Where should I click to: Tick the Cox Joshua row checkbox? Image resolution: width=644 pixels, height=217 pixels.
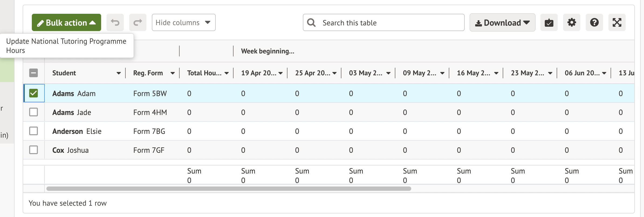(34, 150)
